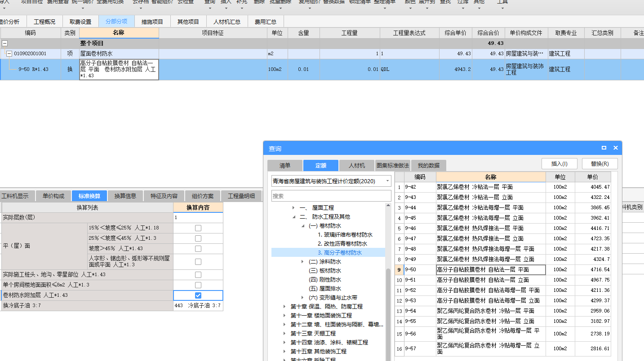This screenshot has height=361, width=644.
Task: Tick 单个房间楼地面面积≤8m2 checkbox
Action: 198,285
